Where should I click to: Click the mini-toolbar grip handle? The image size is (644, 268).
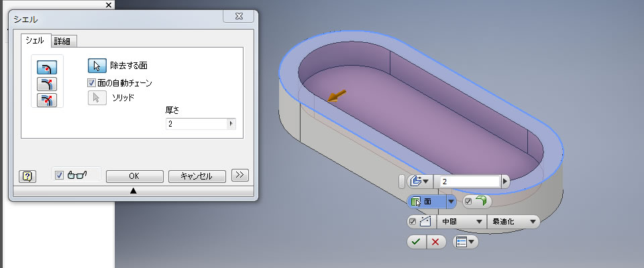(x=402, y=181)
